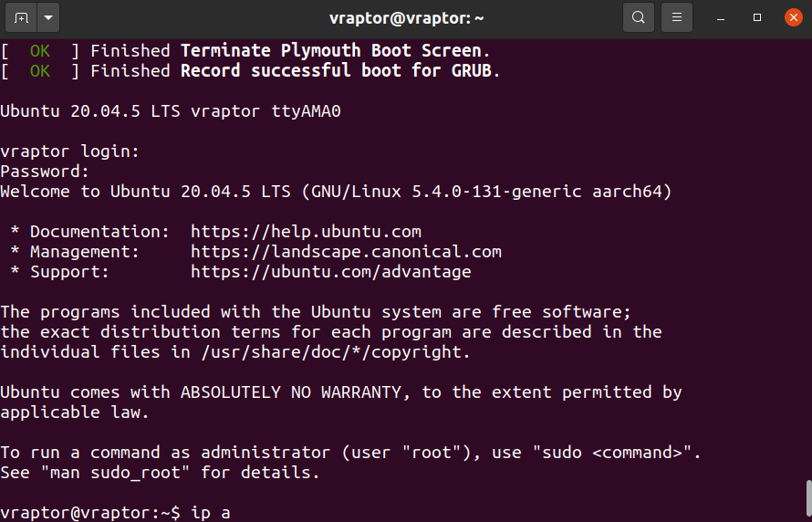This screenshot has height=522, width=812.
Task: Open the ubuntu.com/advantage support link
Action: pyautogui.click(x=331, y=272)
